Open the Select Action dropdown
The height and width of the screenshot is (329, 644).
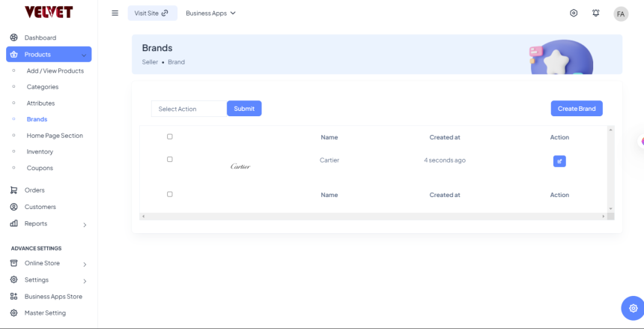click(x=189, y=109)
